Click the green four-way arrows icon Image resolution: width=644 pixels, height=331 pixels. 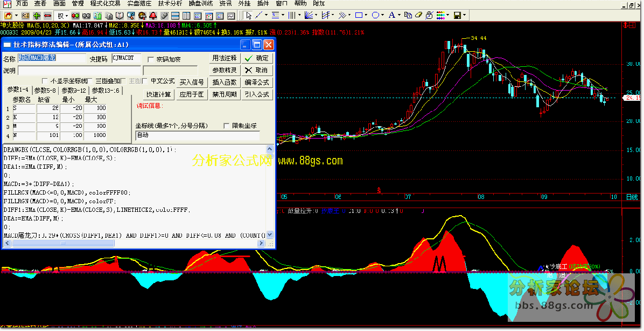point(37,16)
